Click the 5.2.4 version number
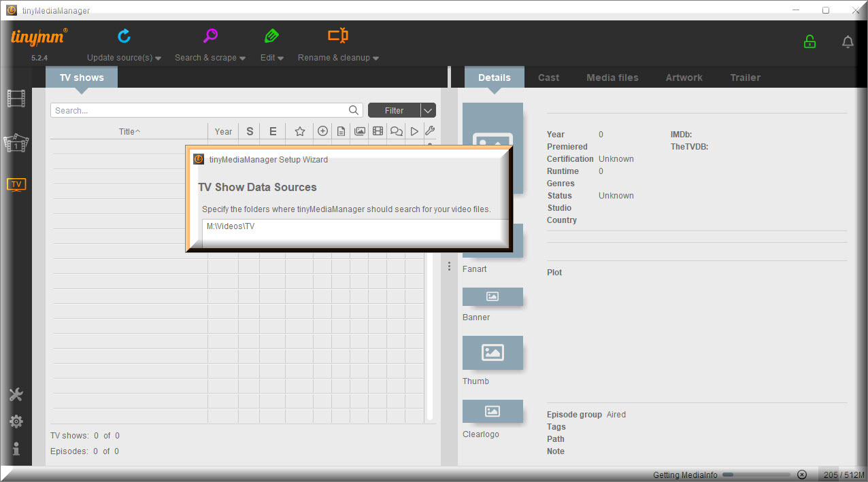868x482 pixels. (x=39, y=58)
